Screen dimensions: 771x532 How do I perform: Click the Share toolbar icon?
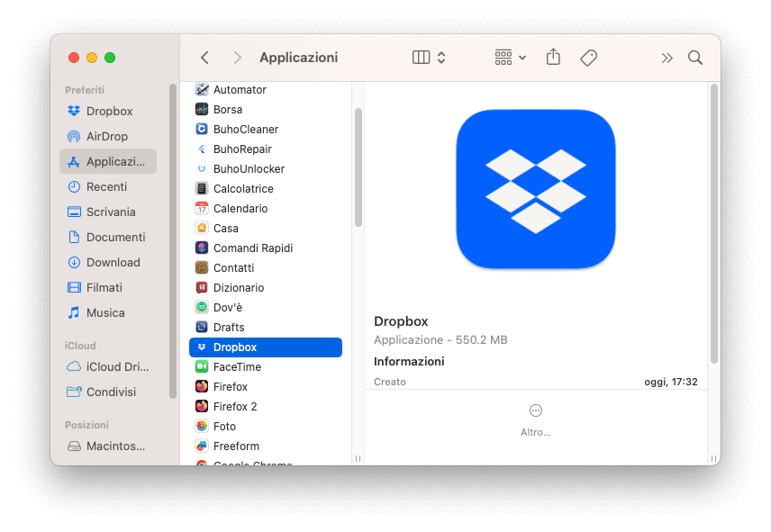tap(553, 57)
